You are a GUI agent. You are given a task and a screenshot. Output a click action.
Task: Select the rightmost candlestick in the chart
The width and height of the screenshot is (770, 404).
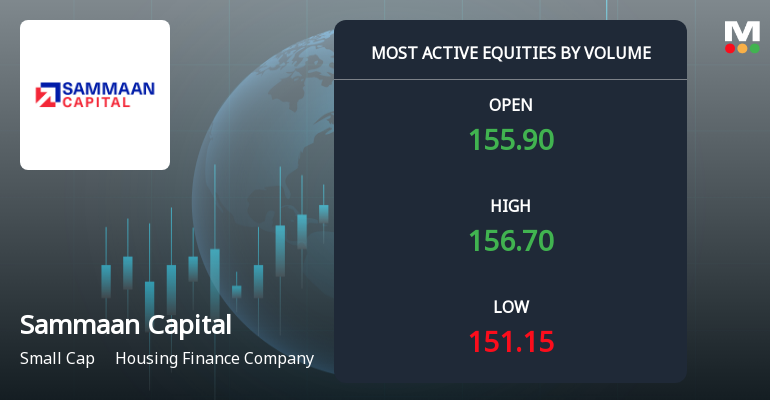click(324, 212)
